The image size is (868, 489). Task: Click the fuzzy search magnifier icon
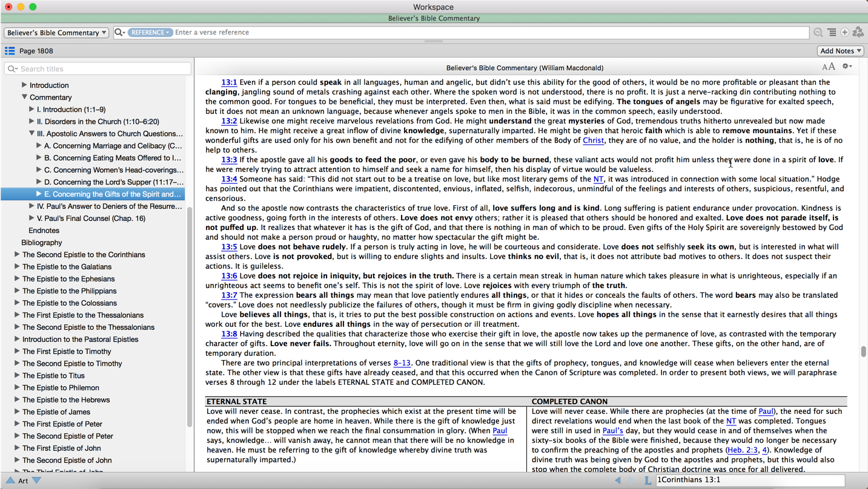(x=818, y=32)
